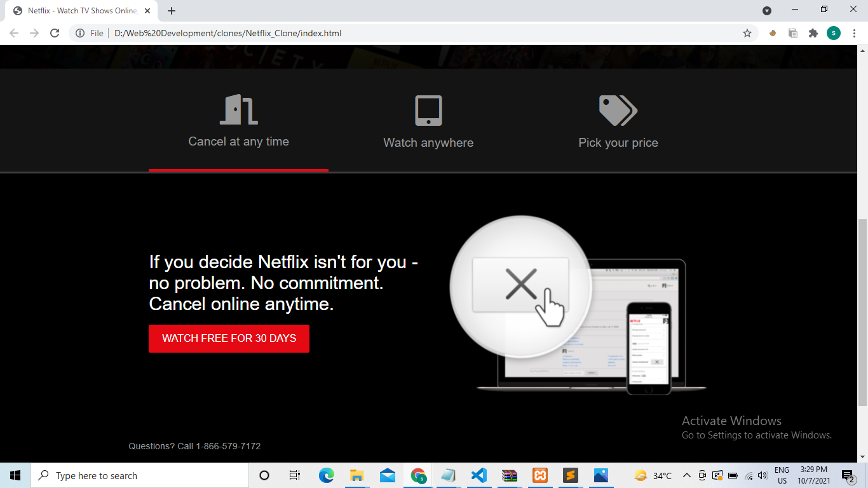This screenshot has width=868, height=488.
Task: Open the volume control in the system tray
Action: point(763,475)
